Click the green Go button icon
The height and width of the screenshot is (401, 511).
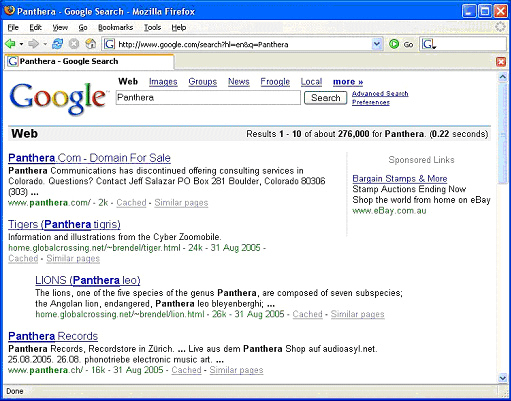(x=394, y=44)
